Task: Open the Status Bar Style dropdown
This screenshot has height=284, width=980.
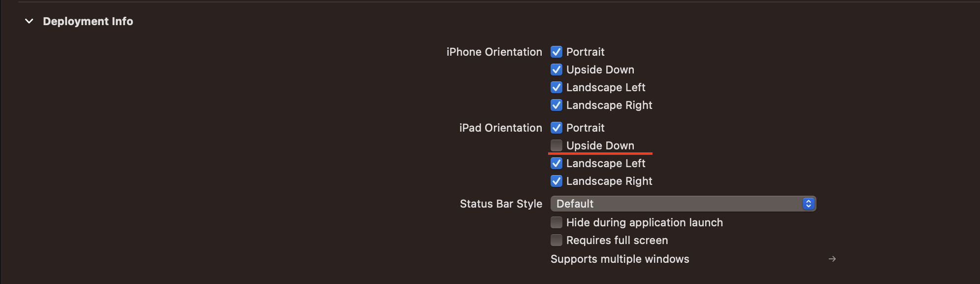Action: click(x=683, y=204)
